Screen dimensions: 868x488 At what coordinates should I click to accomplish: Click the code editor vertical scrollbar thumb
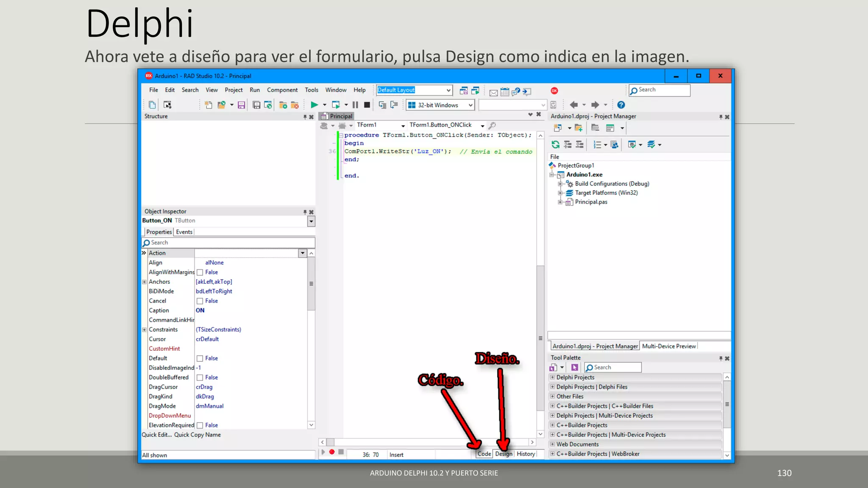tap(540, 338)
